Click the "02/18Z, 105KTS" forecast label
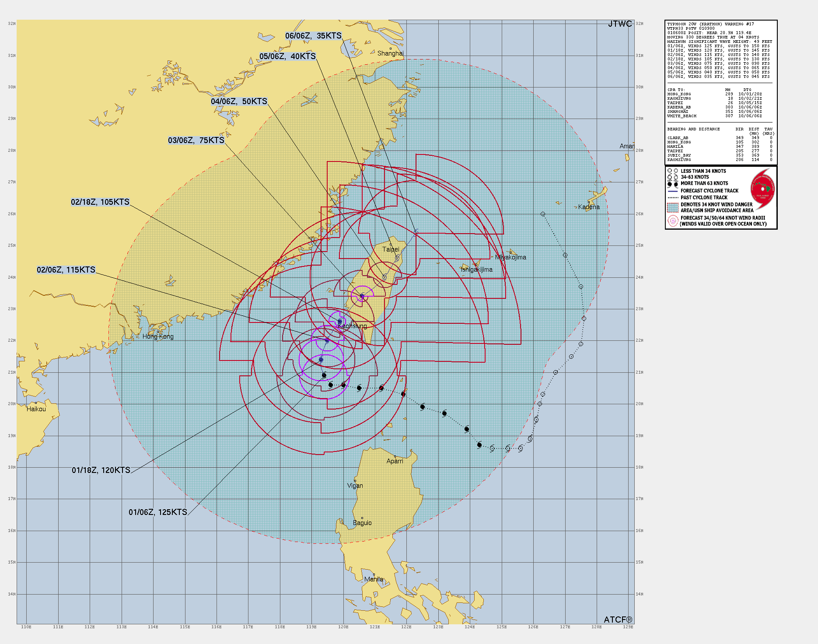 100,202
